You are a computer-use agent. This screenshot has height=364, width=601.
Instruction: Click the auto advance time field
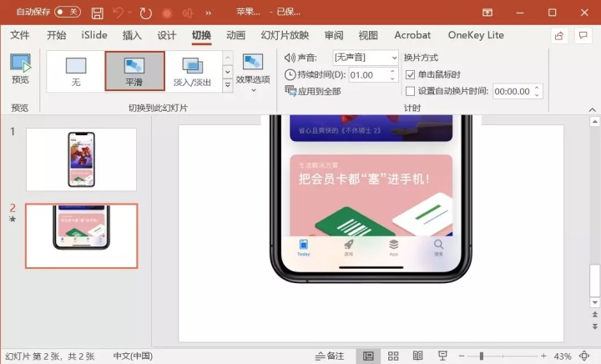513,92
